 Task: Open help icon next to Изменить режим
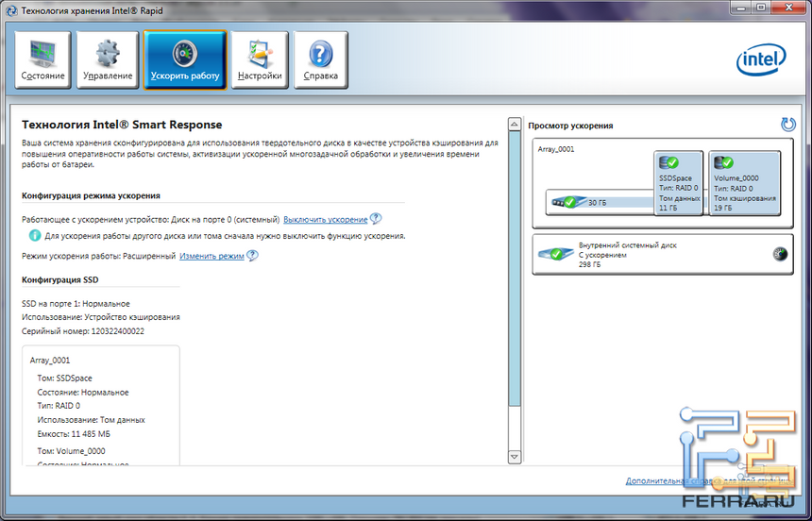point(252,256)
